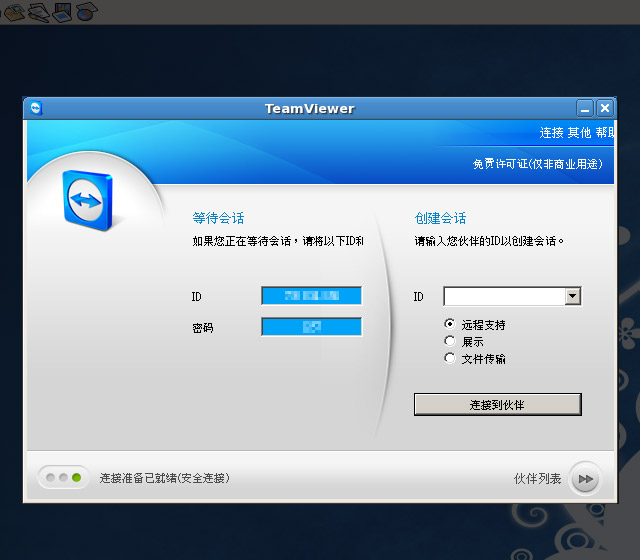Viewport: 640px width, 560px height.
Task: Click the 等待会话 heading
Action: point(218,218)
